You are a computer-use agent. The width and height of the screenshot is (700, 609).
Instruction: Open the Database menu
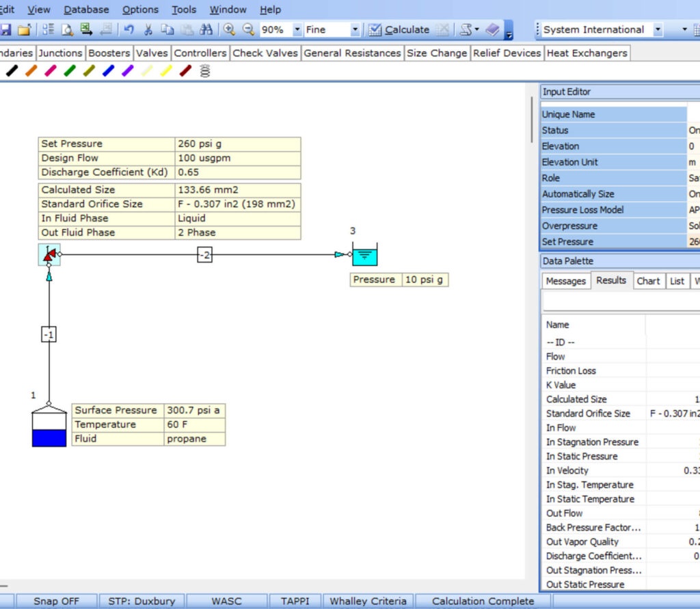tap(86, 10)
